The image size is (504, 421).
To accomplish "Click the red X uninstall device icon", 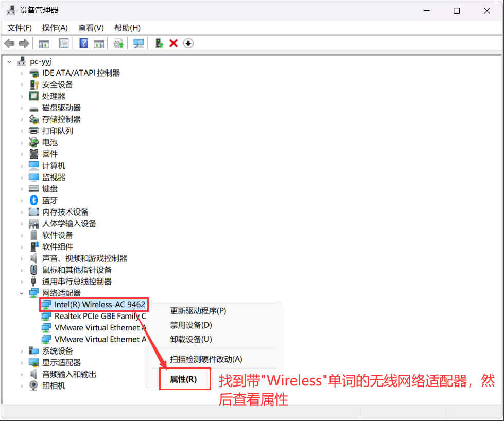I will pos(173,43).
